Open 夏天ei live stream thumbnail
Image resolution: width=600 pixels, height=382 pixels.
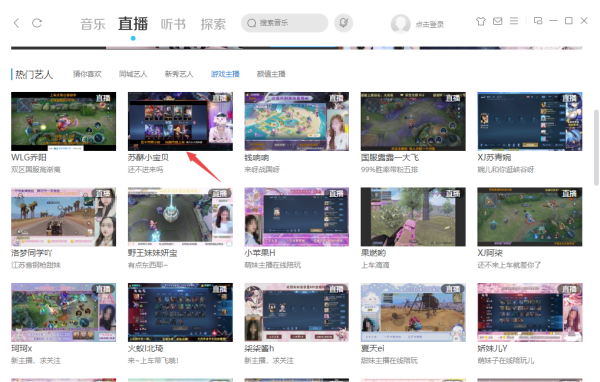pos(413,312)
